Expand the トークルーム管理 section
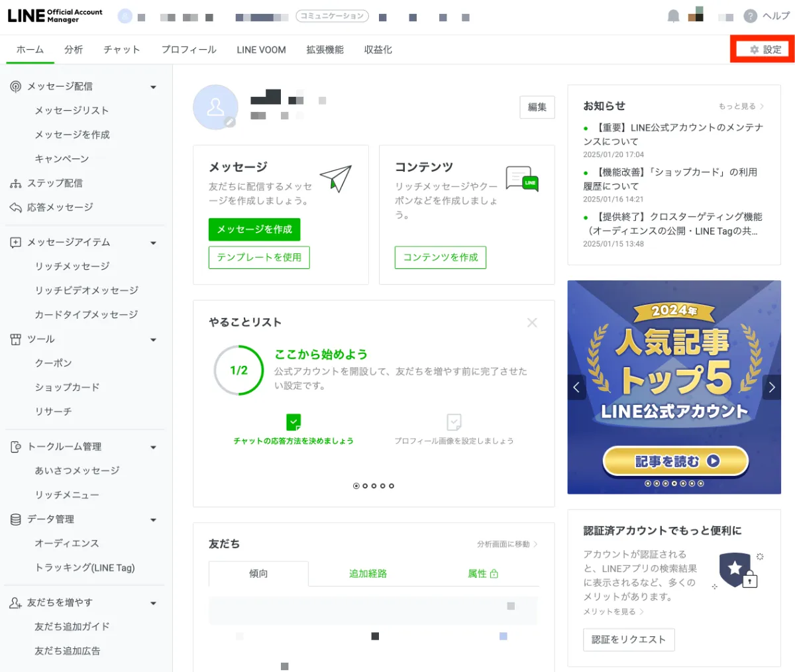This screenshot has height=672, width=795. 153,447
